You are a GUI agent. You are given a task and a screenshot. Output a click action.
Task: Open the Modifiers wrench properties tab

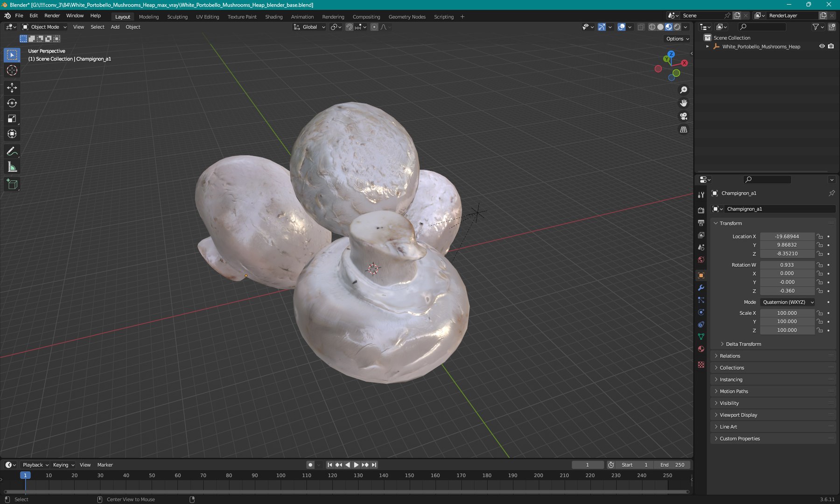[701, 287]
